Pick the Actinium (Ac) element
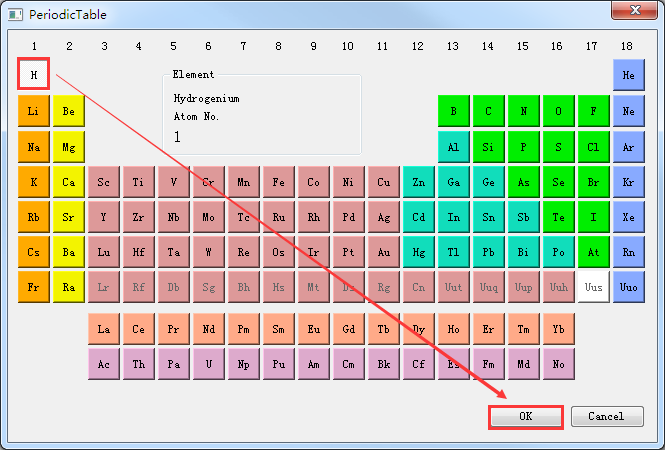 (104, 364)
